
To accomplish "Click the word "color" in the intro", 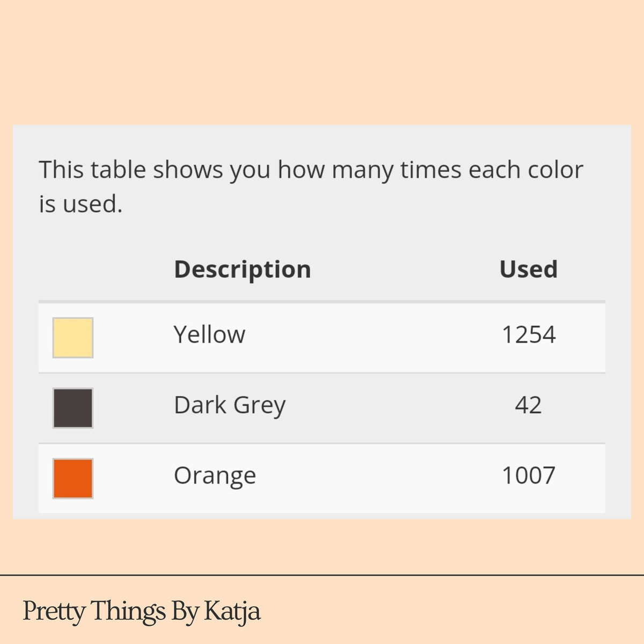I will 555,170.
